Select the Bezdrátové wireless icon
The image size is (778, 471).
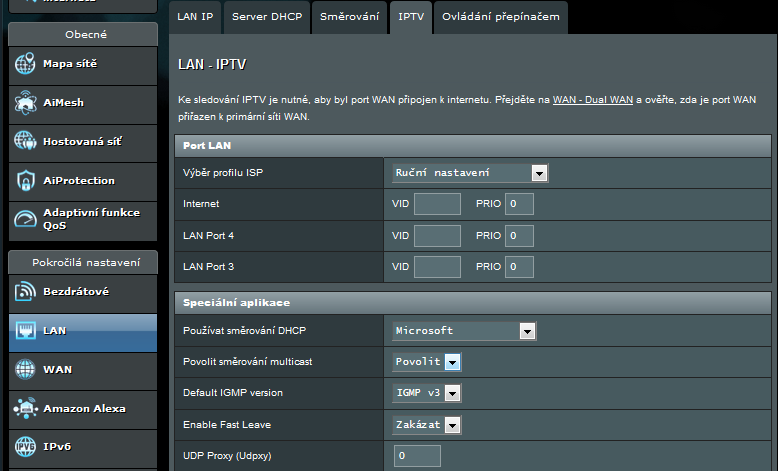[26, 292]
